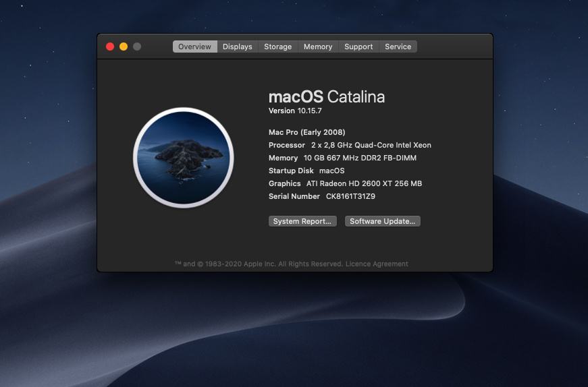
Task: Switch to the Overview tab
Action: tap(194, 47)
